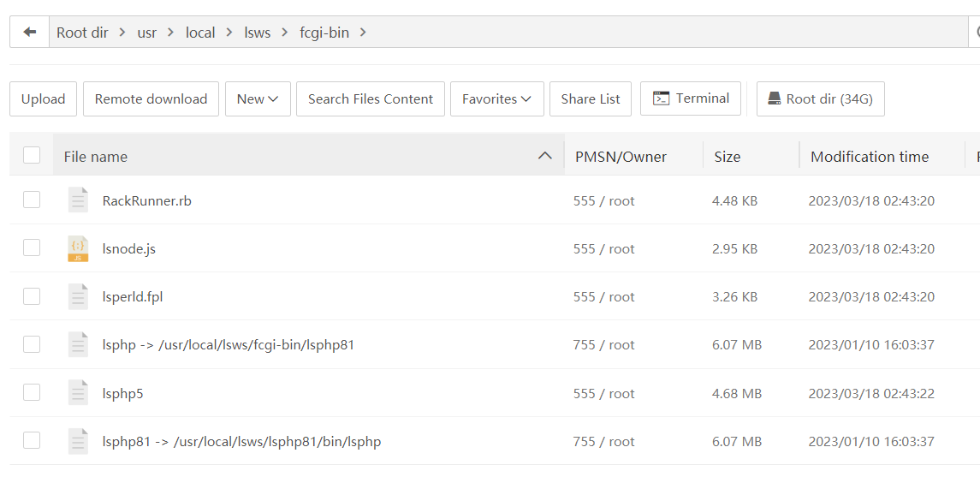Click the RackRunner.rb file icon
Viewport: 980px width, 477px height.
pos(78,201)
